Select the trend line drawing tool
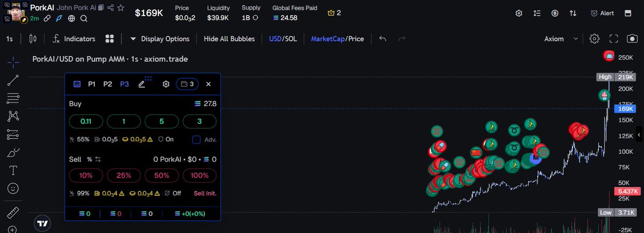644x233 pixels. (x=13, y=80)
